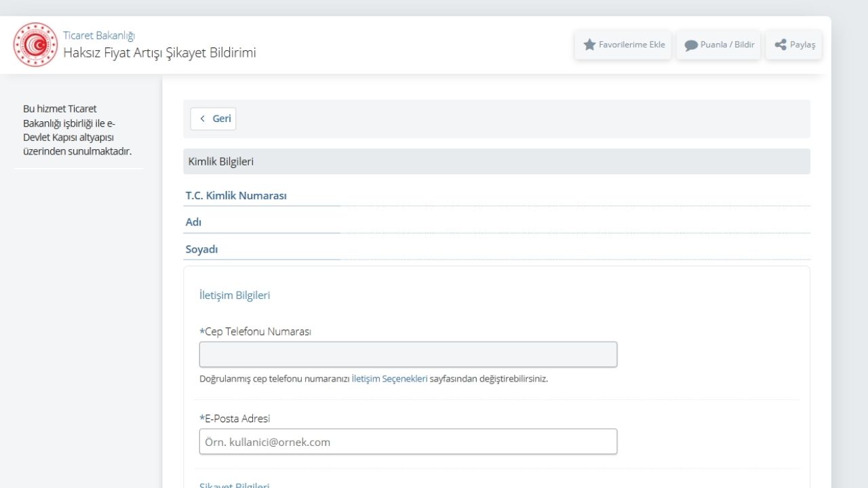
Task: Click the star icon for Favorilerime Ekle
Action: coord(589,45)
